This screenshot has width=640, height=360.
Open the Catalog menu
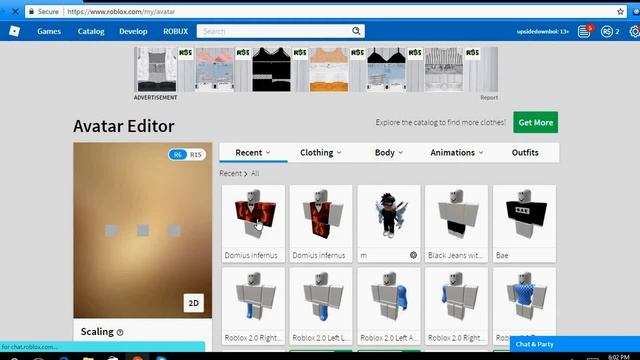coord(91,31)
